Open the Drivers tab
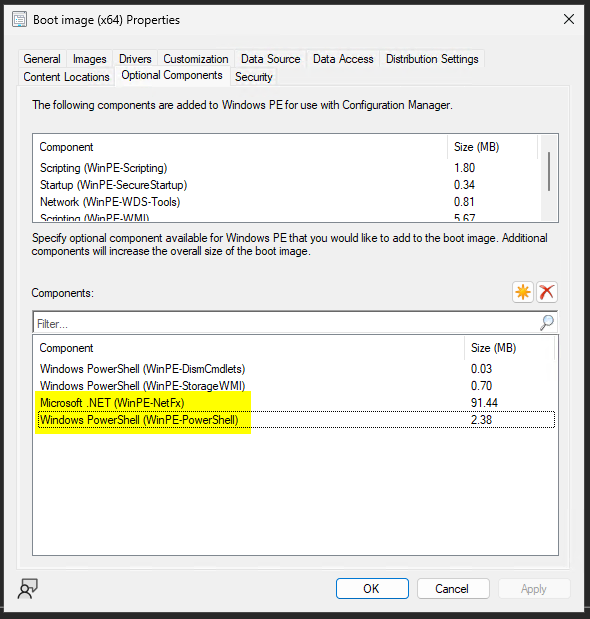 (135, 59)
